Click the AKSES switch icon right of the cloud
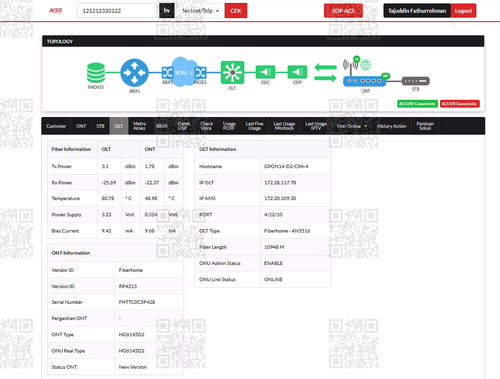The width and height of the screenshot is (500, 379). [x=201, y=72]
